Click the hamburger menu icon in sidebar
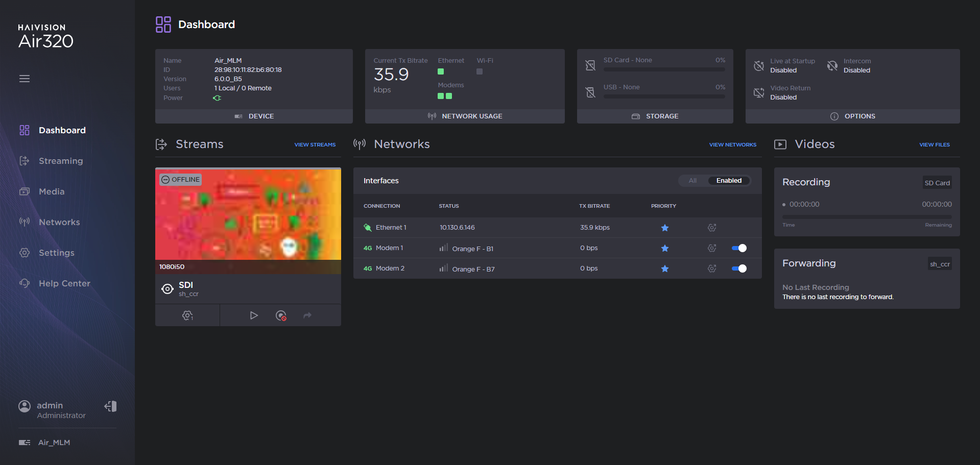This screenshot has width=980, height=465. pos(25,79)
